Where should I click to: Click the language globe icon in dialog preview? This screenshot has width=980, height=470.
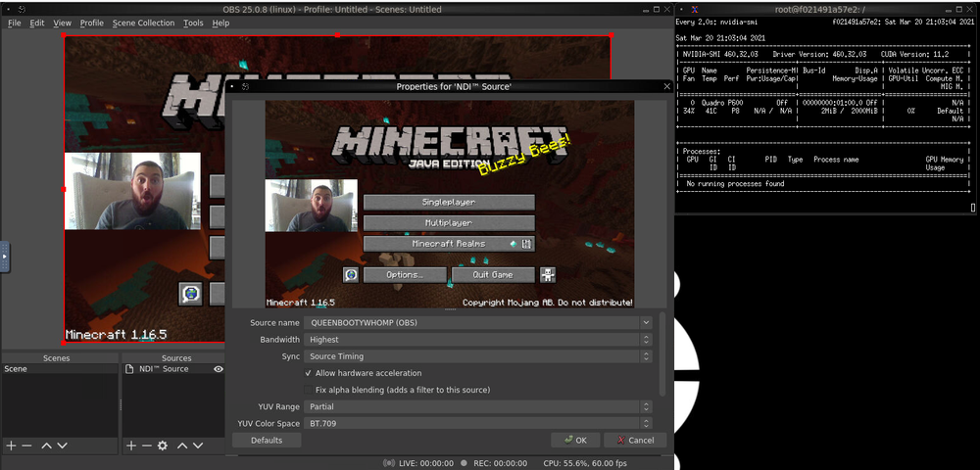[x=351, y=274]
